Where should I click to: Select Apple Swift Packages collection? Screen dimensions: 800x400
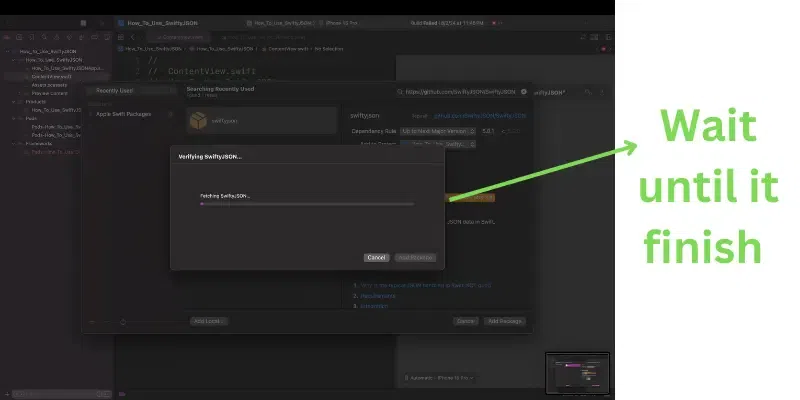tap(123, 114)
